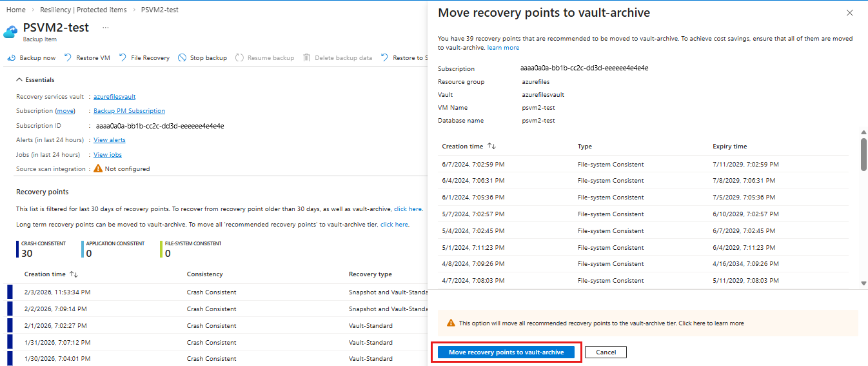Click the expiry 4/16/2034, 7:09:26 PM
The width and height of the screenshot is (868, 366).
pyautogui.click(x=746, y=264)
